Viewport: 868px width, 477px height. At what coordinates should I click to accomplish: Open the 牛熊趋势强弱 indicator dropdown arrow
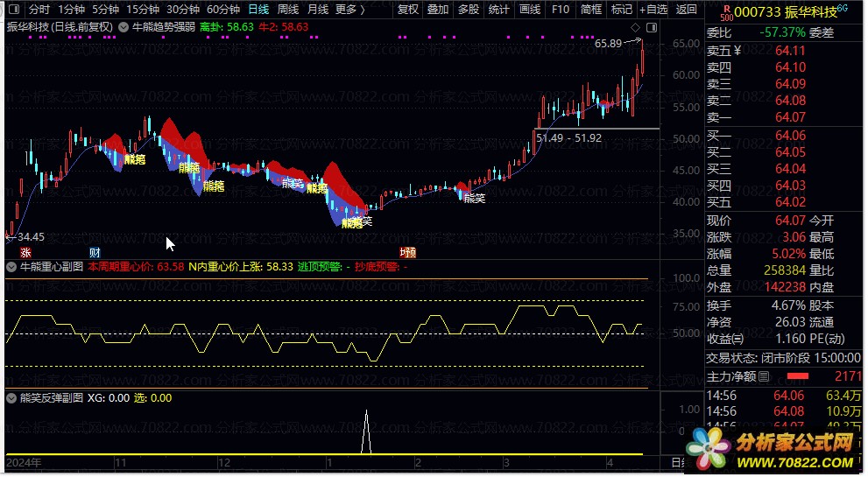click(x=123, y=27)
